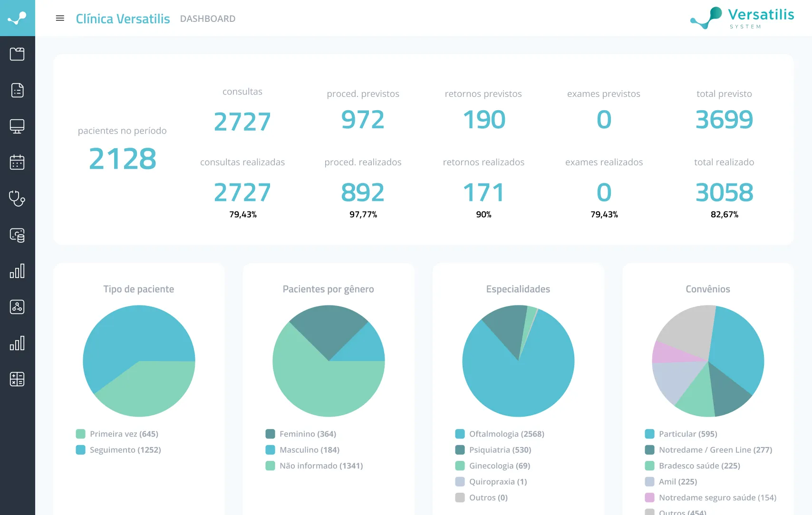Click the consultas value 2727

click(x=242, y=122)
